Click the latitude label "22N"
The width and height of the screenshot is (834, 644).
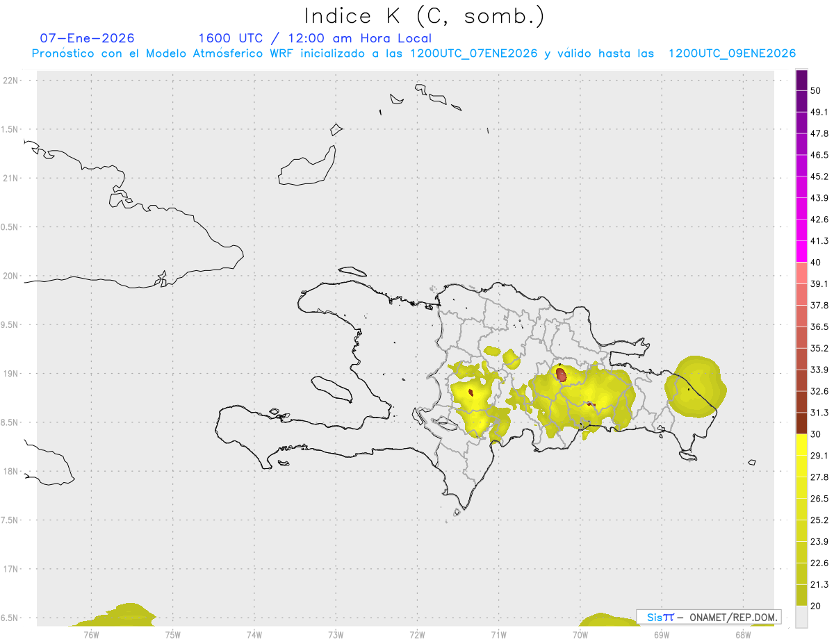pyautogui.click(x=12, y=80)
